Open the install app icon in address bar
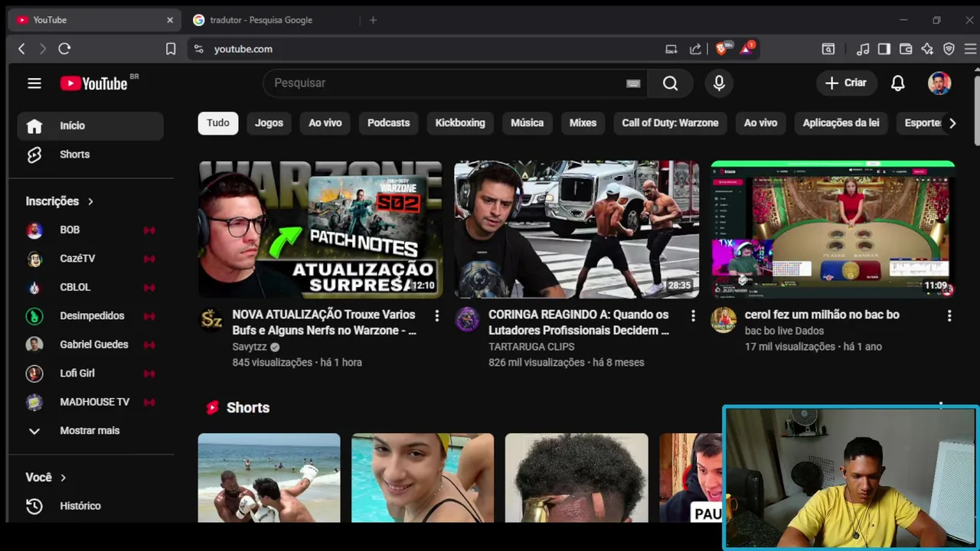This screenshot has width=980, height=551. pos(671,49)
